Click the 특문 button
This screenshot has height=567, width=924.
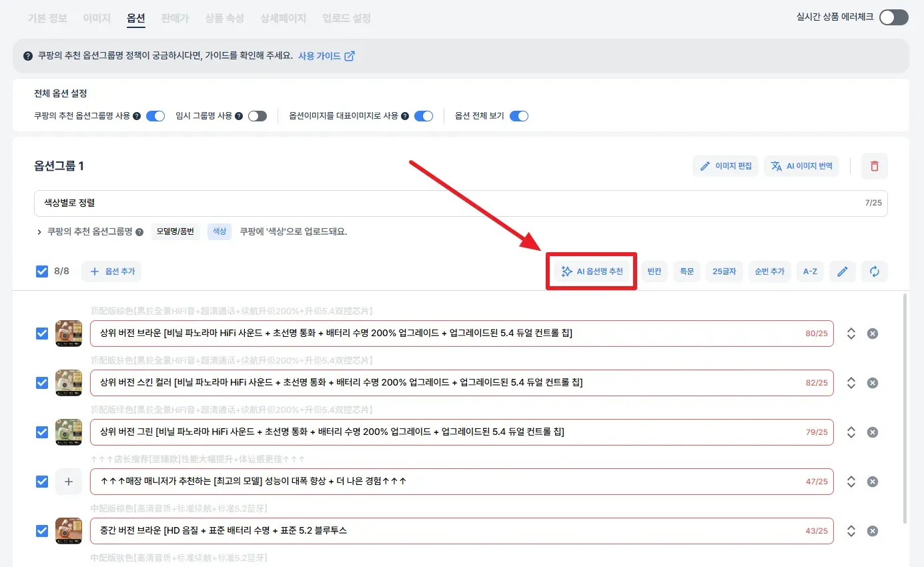(x=687, y=271)
